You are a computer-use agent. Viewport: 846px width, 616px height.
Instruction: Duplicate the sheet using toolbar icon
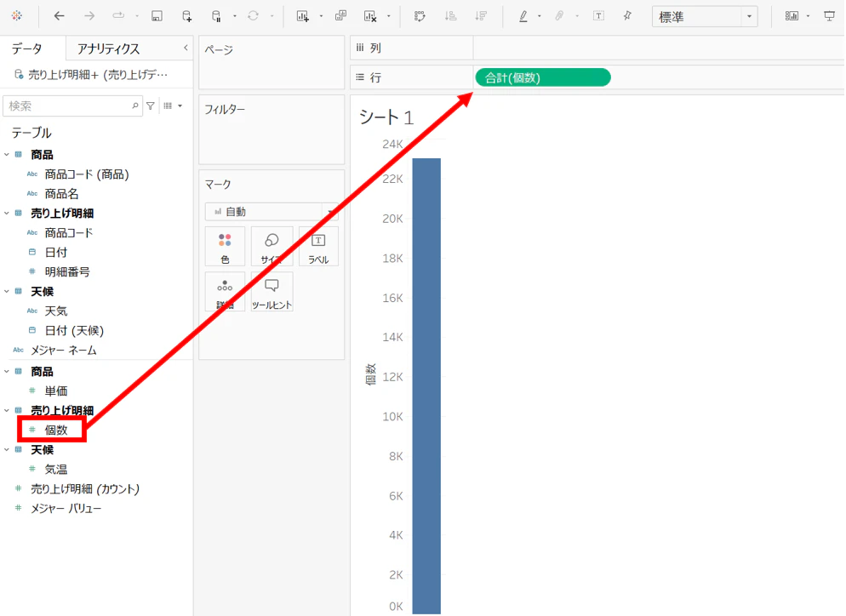pos(340,16)
